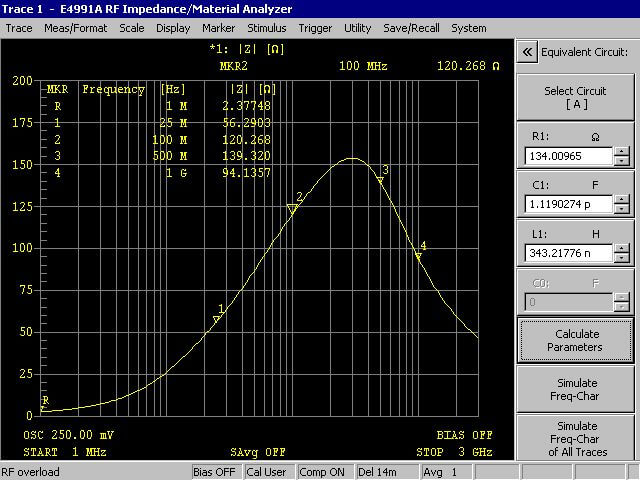Select marker 3 triangle on the trace
640x480 pixels.
(380, 180)
